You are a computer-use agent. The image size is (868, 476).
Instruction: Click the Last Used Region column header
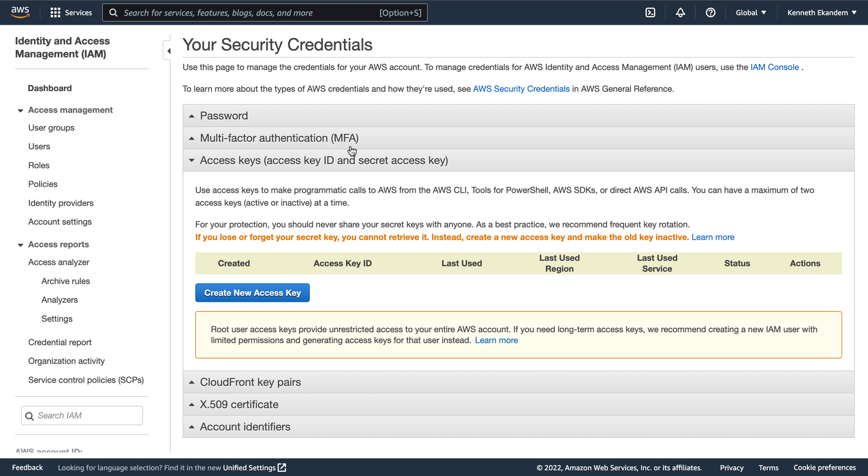(x=559, y=263)
